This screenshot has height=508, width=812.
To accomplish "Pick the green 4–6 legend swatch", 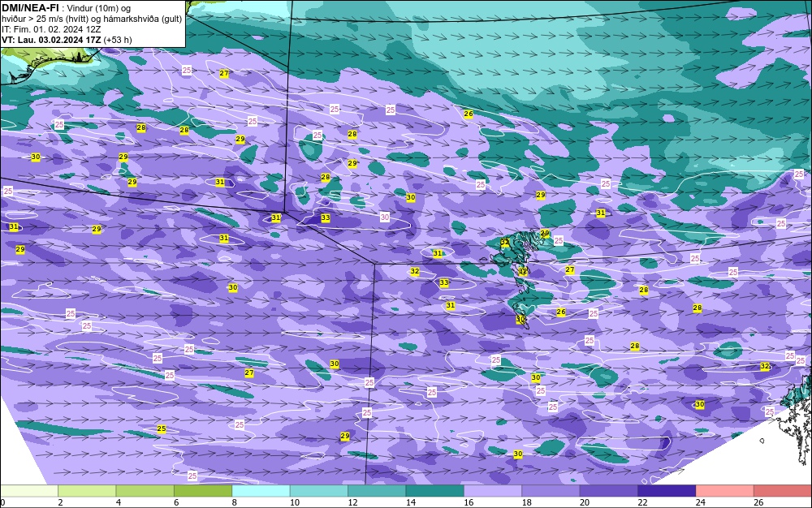I will (145, 491).
